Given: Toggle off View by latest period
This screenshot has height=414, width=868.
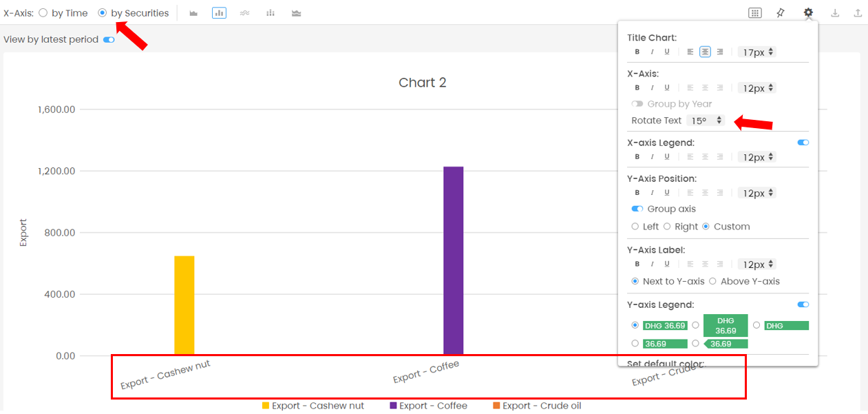Looking at the screenshot, I should coord(109,40).
